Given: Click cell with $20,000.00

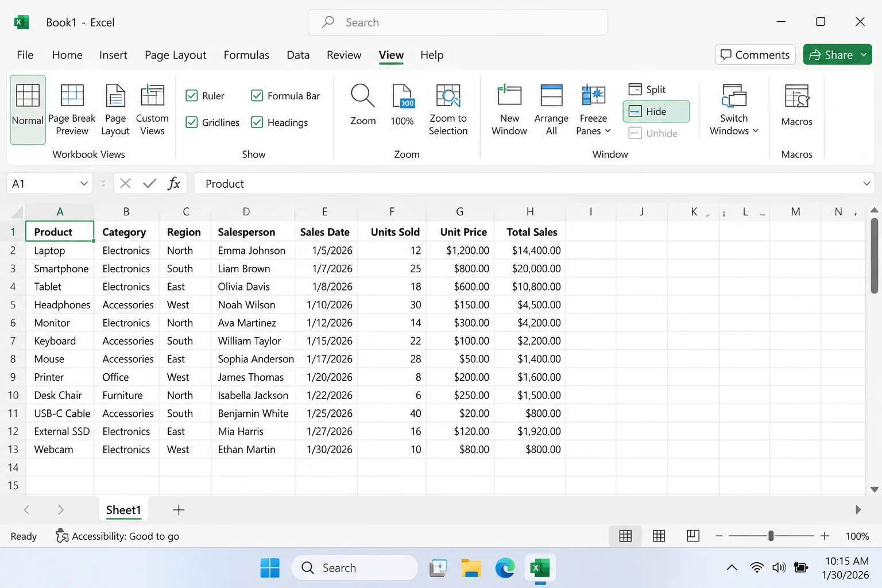Looking at the screenshot, I should point(530,269).
